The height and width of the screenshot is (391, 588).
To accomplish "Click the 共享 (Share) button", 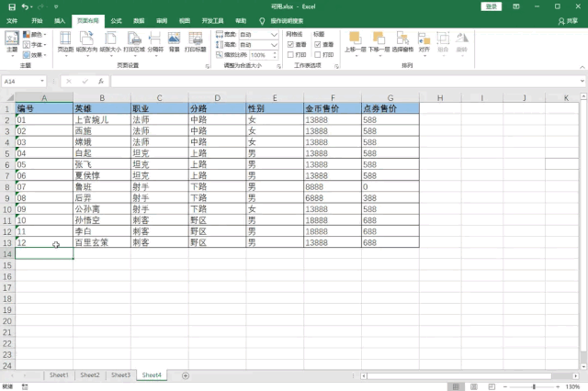I will point(568,21).
